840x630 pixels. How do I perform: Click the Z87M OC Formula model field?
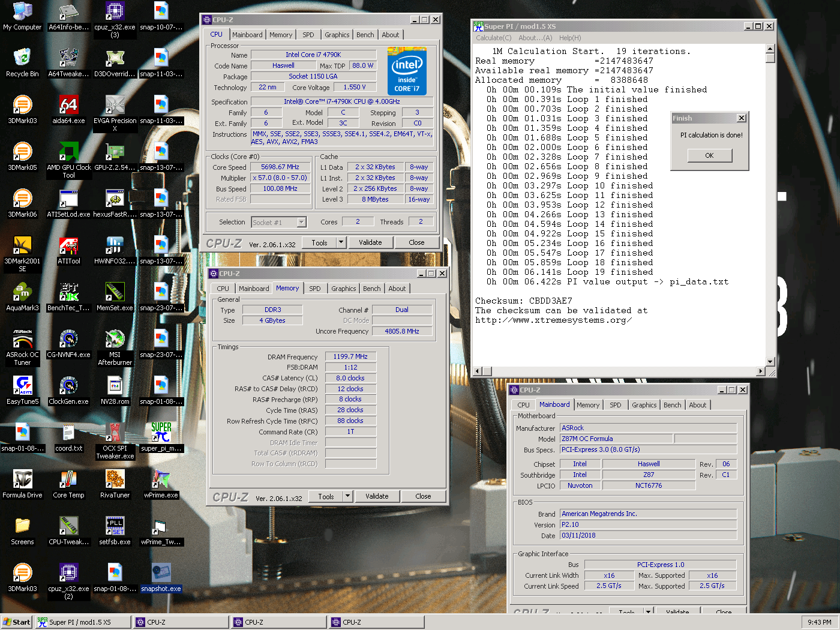pos(616,439)
